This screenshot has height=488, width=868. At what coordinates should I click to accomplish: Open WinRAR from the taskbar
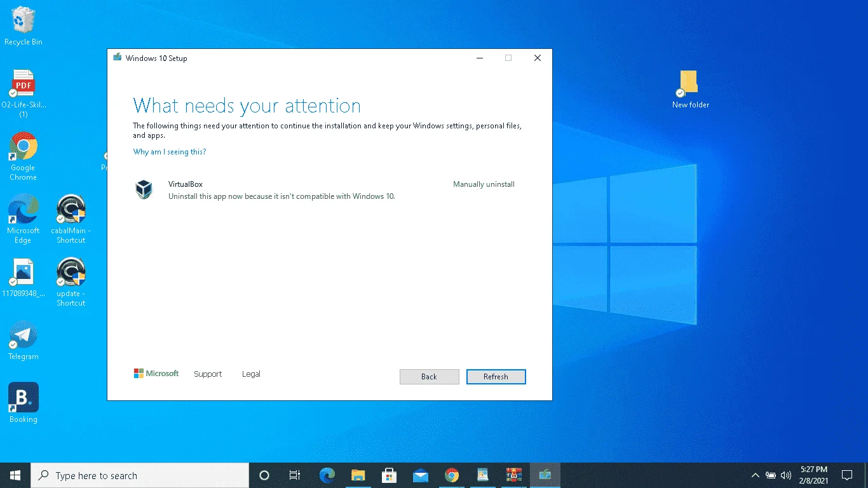(x=514, y=475)
